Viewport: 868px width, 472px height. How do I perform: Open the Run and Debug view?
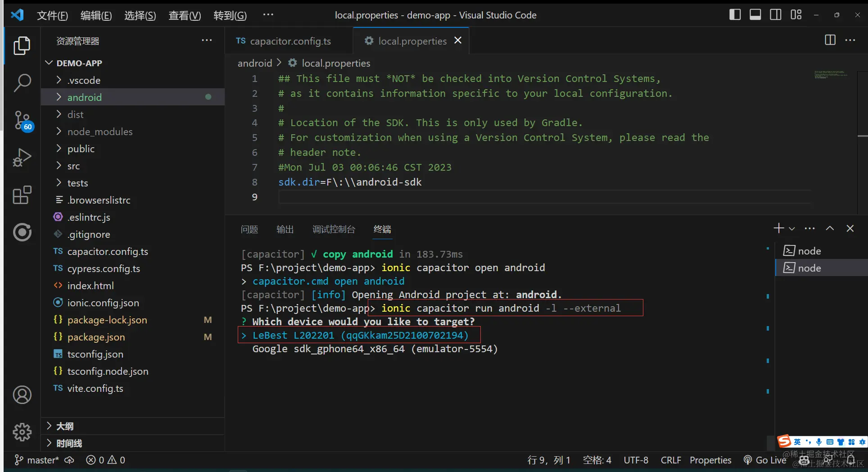pyautogui.click(x=22, y=158)
